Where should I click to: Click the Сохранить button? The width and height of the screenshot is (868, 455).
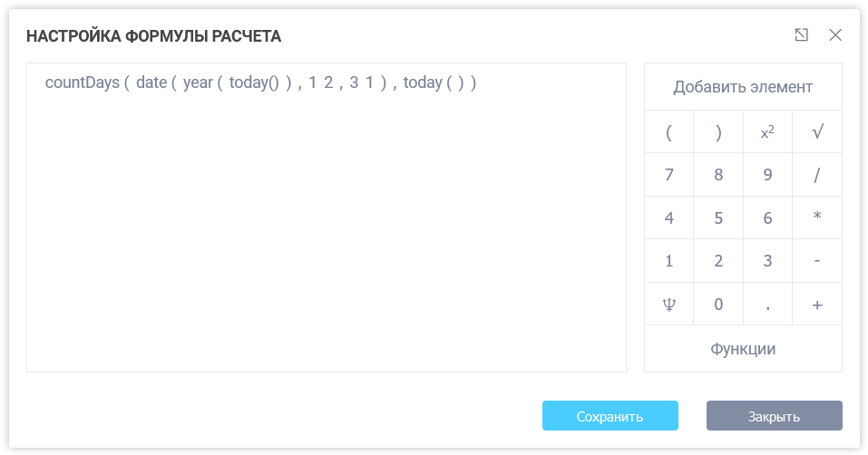610,416
